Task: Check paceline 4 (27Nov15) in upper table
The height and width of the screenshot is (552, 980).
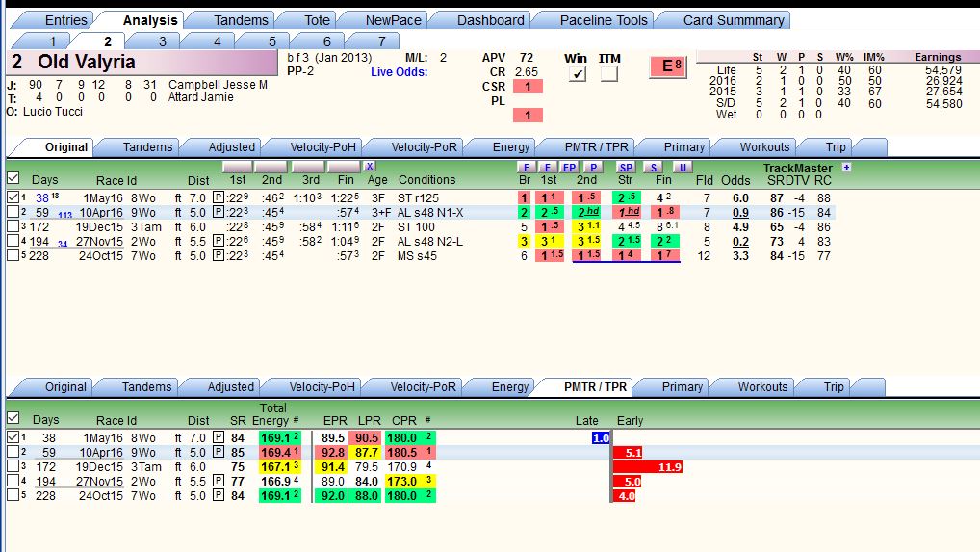Action: pos(13,241)
